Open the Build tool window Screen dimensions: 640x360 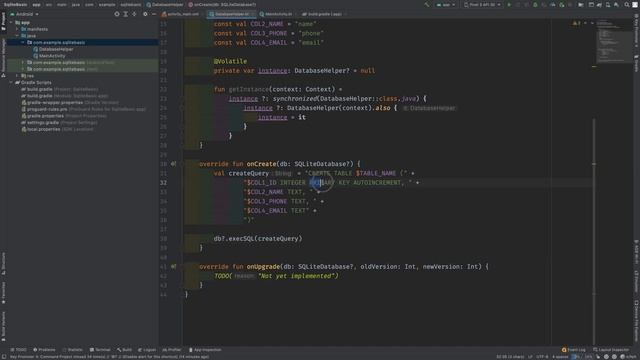(124, 350)
